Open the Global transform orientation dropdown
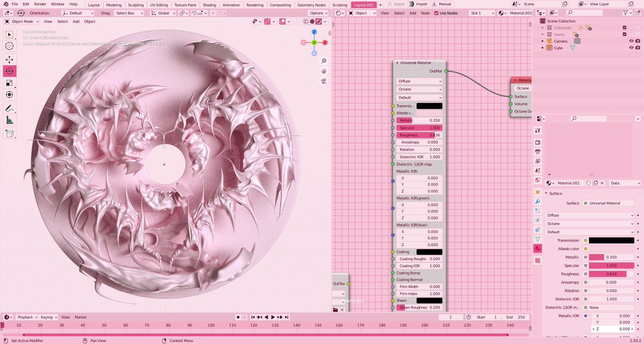 [163, 13]
